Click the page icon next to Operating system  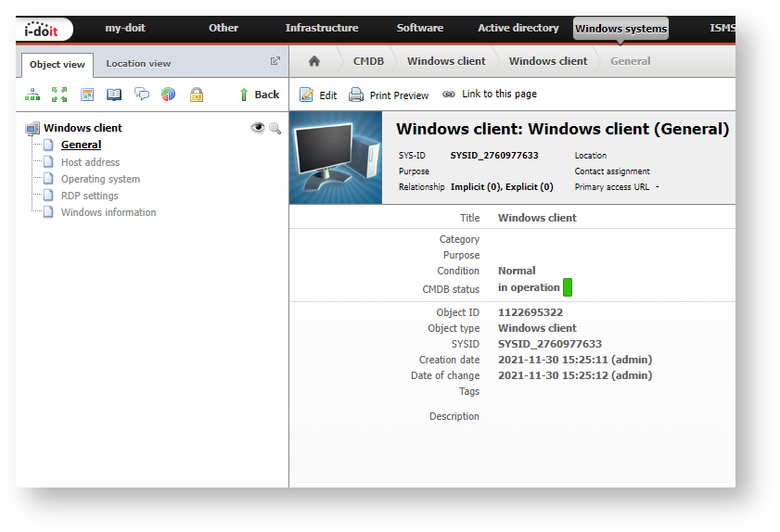point(48,178)
